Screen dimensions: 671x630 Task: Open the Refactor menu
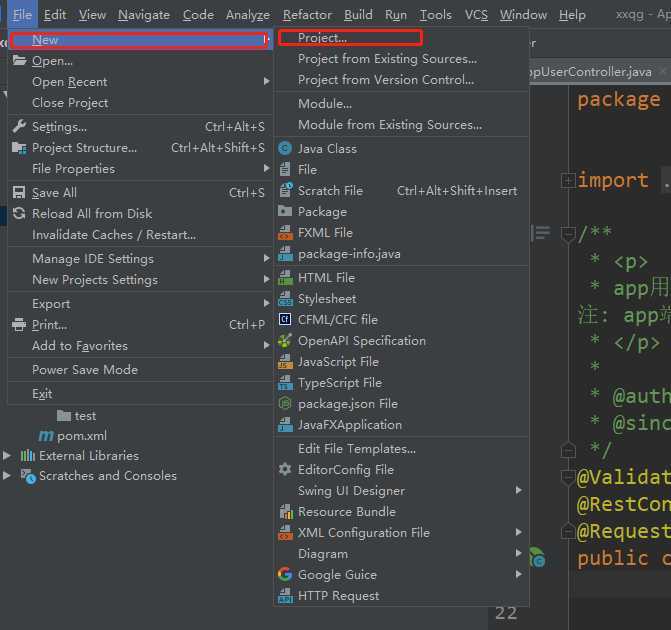click(307, 15)
